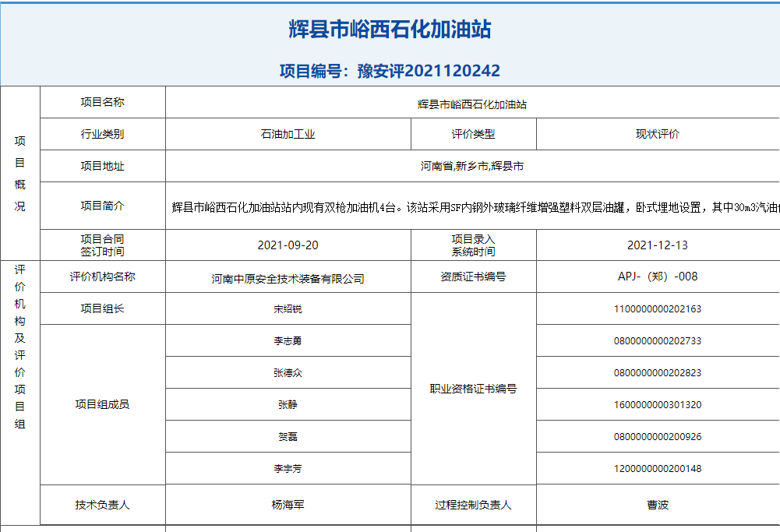Select the 现状评价 value cell
Image resolution: width=780 pixels, height=532 pixels.
pyautogui.click(x=658, y=134)
